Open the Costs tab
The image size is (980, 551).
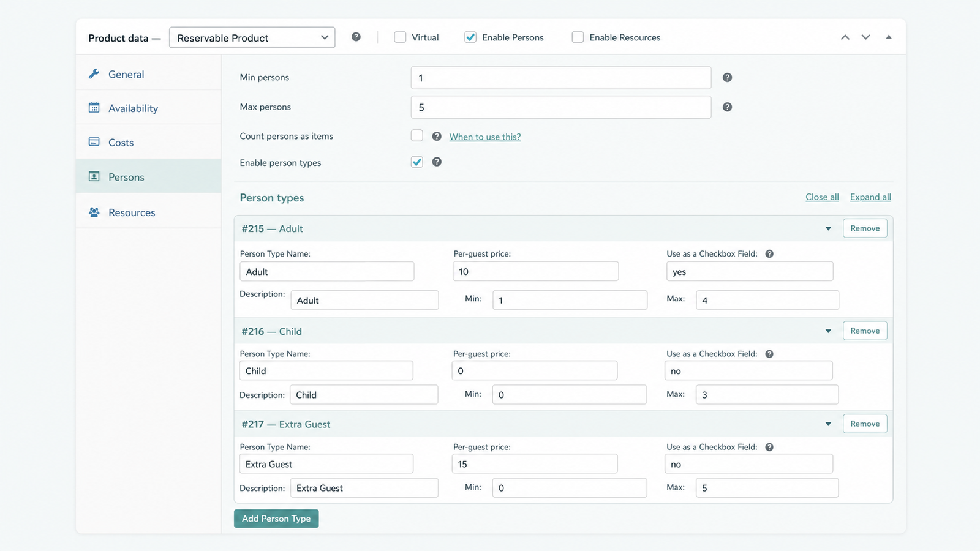pos(148,142)
